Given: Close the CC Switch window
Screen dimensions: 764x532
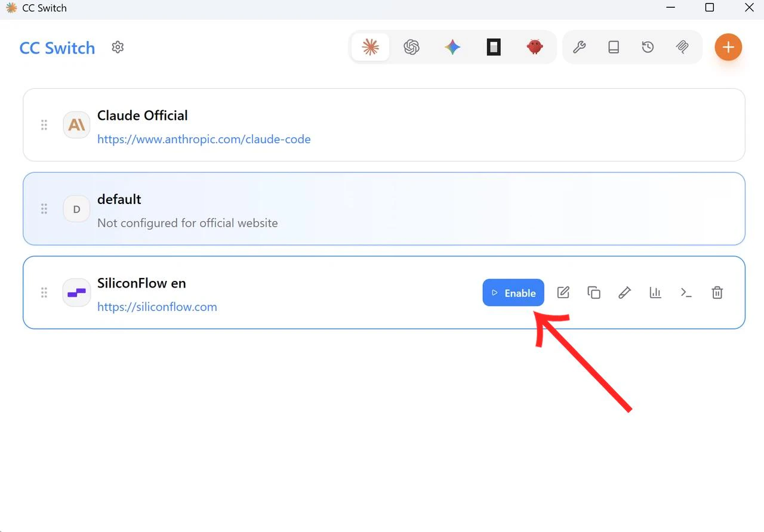Looking at the screenshot, I should 750,8.
